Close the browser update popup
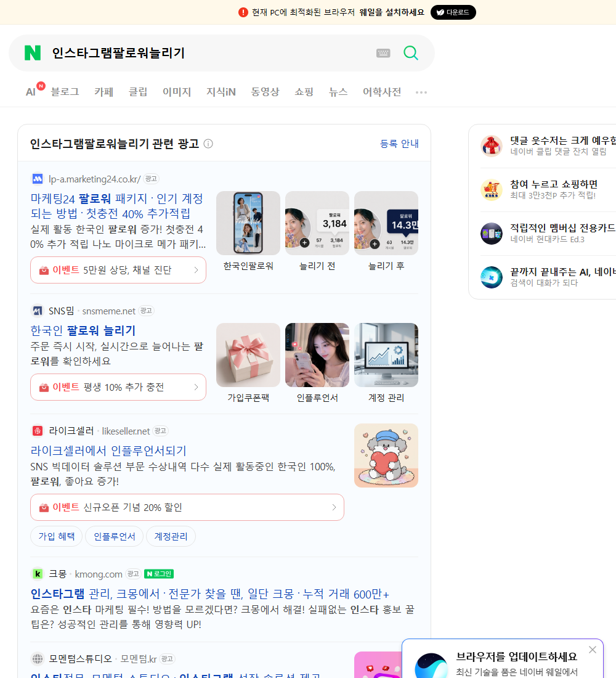This screenshot has height=678, width=616. pyautogui.click(x=593, y=650)
